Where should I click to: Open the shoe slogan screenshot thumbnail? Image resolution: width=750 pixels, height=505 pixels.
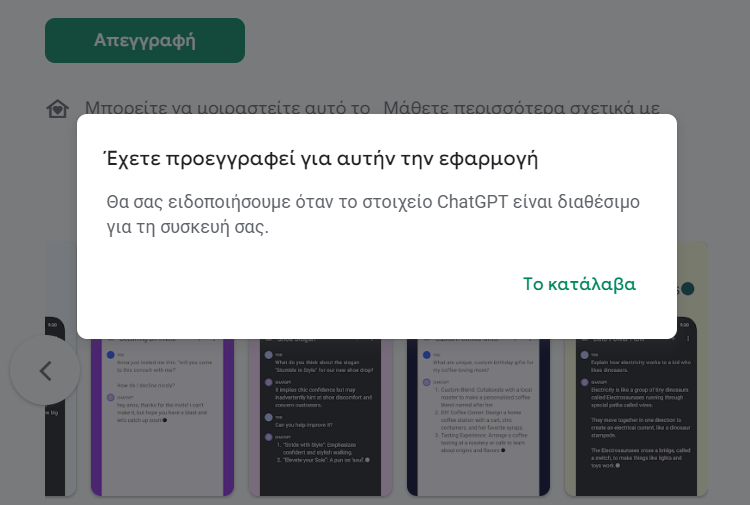click(320, 417)
